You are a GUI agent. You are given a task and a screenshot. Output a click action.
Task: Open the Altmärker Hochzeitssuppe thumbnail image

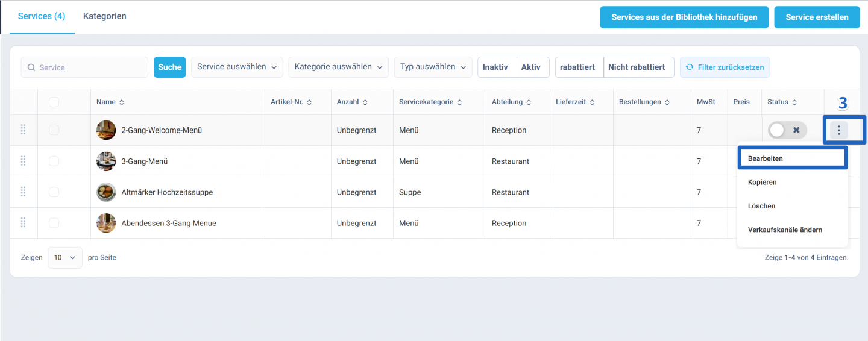pos(106,192)
